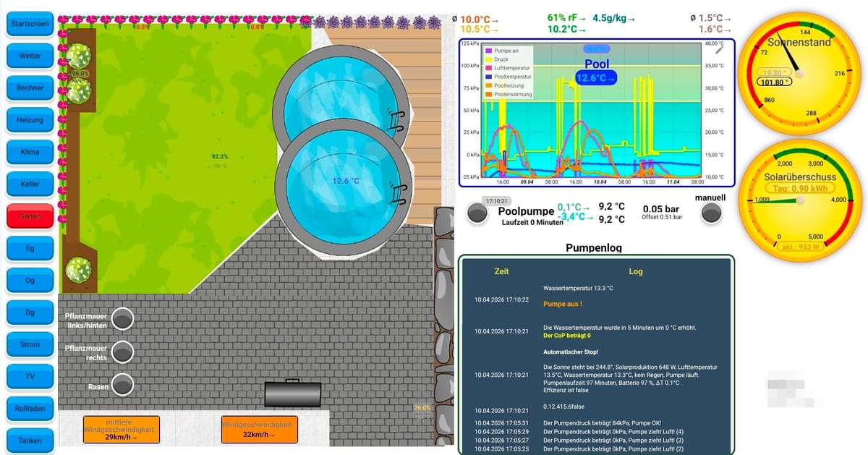The width and height of the screenshot is (868, 455).
Task: Toggle the manuell mode button
Action: 712,213
